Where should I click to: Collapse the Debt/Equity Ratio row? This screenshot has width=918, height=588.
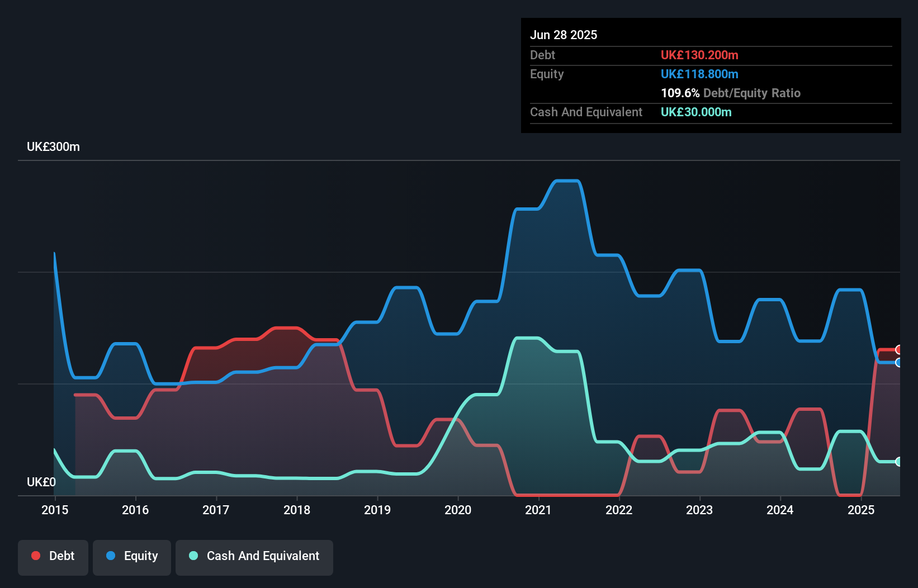coord(730,93)
